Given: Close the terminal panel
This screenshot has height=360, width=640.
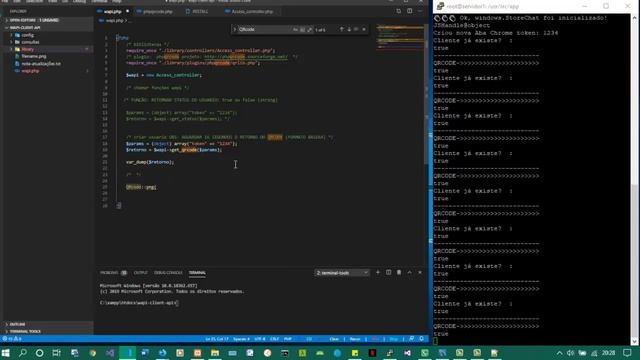Looking at the screenshot, I should point(420,273).
